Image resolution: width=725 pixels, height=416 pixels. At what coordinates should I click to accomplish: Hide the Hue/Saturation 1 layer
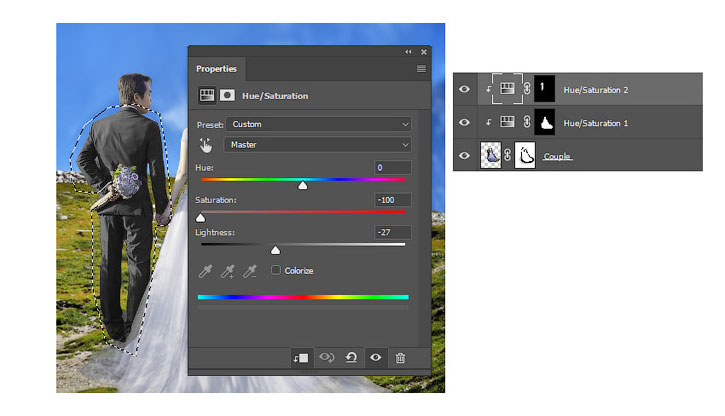pyautogui.click(x=464, y=122)
